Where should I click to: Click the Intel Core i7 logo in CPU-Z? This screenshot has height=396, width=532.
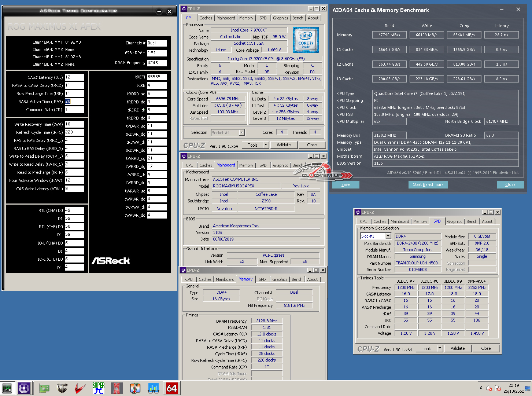pos(306,40)
